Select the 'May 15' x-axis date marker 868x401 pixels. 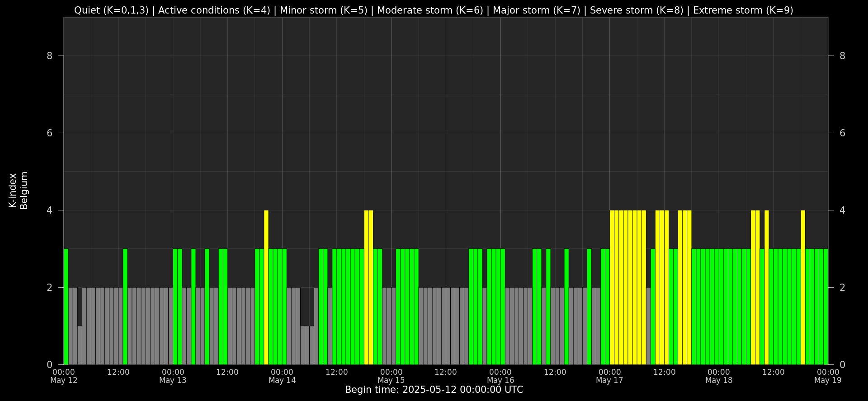(391, 380)
